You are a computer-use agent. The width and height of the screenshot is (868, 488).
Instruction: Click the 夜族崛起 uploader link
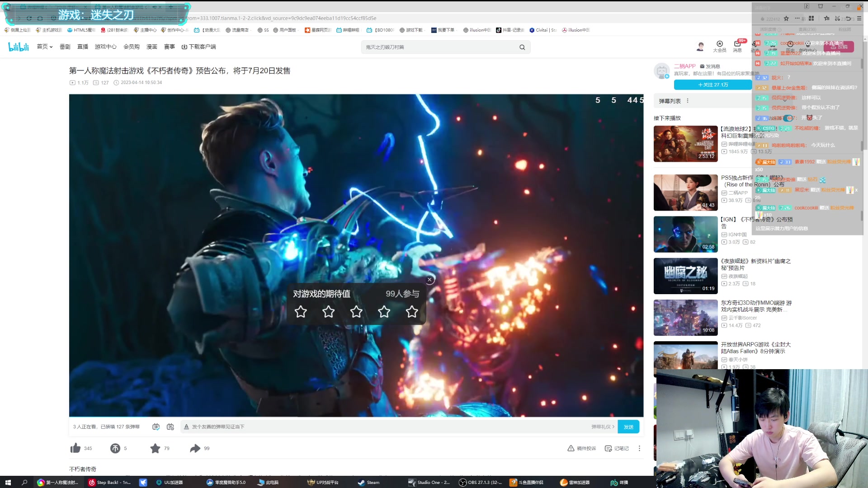click(738, 276)
